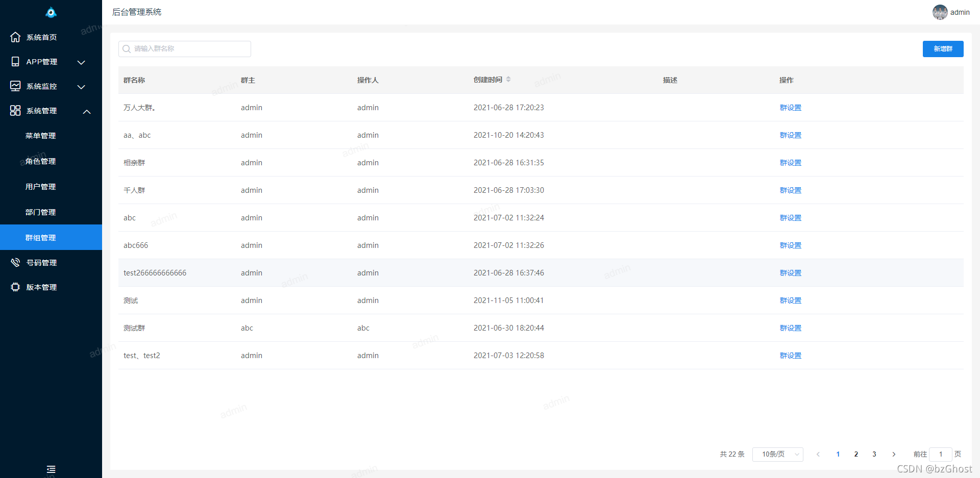Go to page 2 of results
980x478 pixels.
coord(856,454)
